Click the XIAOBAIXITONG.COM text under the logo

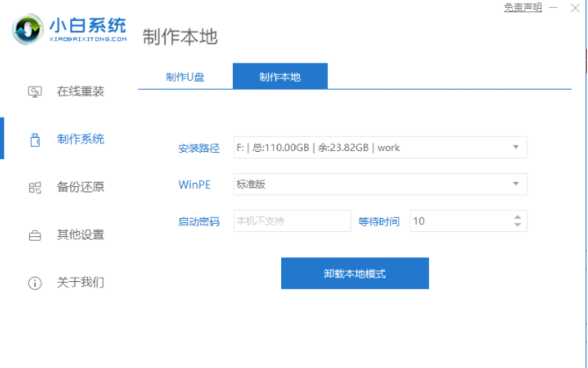tap(88, 39)
